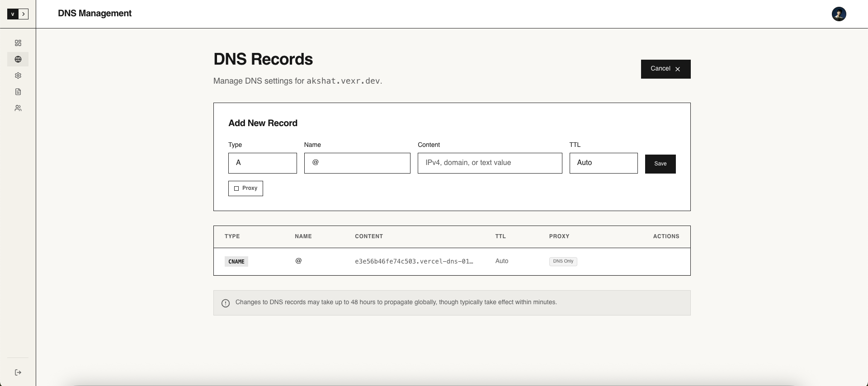Open the record Type dropdown showing A
868x386 pixels.
point(263,163)
